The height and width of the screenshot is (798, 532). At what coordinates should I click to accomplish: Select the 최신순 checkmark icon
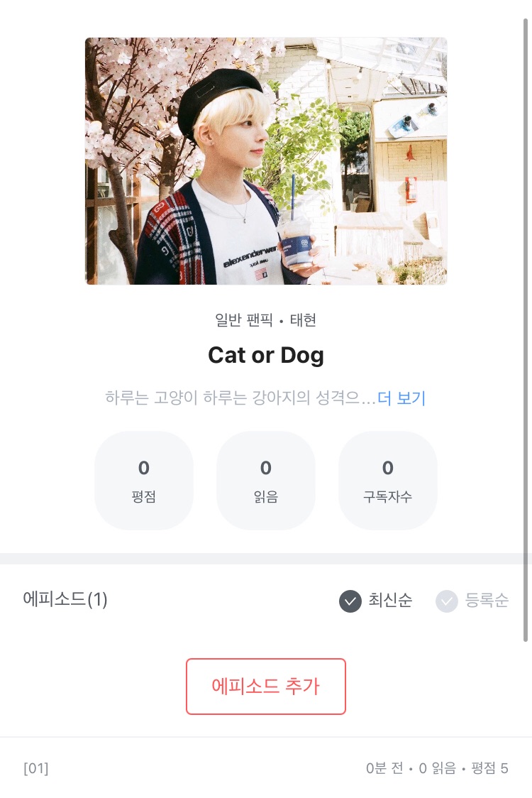point(350,601)
